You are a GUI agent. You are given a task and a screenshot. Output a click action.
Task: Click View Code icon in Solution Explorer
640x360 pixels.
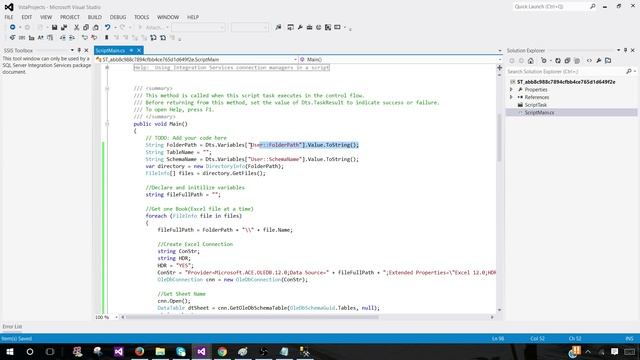tap(589, 60)
